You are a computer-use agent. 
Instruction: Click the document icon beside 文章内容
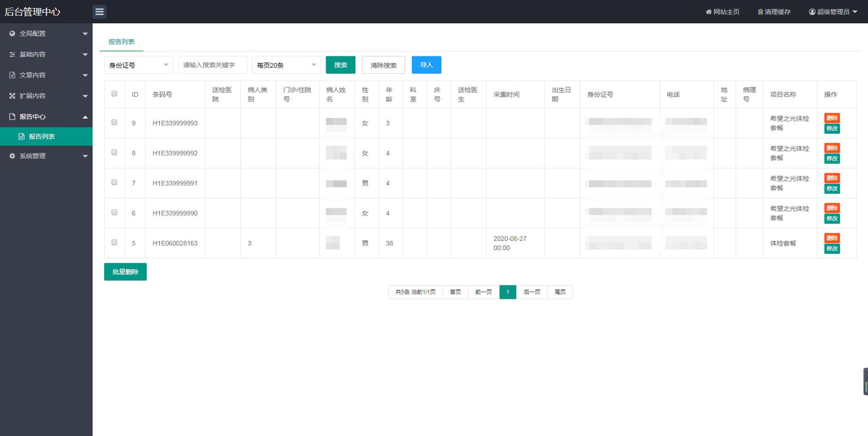click(x=12, y=75)
